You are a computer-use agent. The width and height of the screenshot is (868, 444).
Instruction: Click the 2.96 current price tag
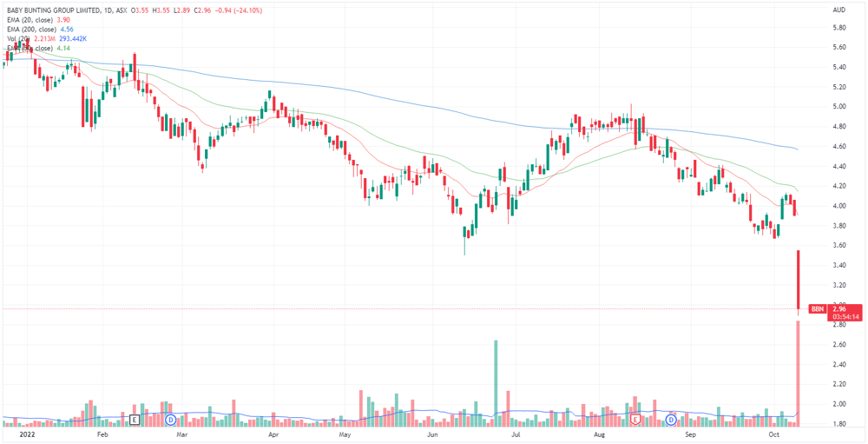pos(838,308)
